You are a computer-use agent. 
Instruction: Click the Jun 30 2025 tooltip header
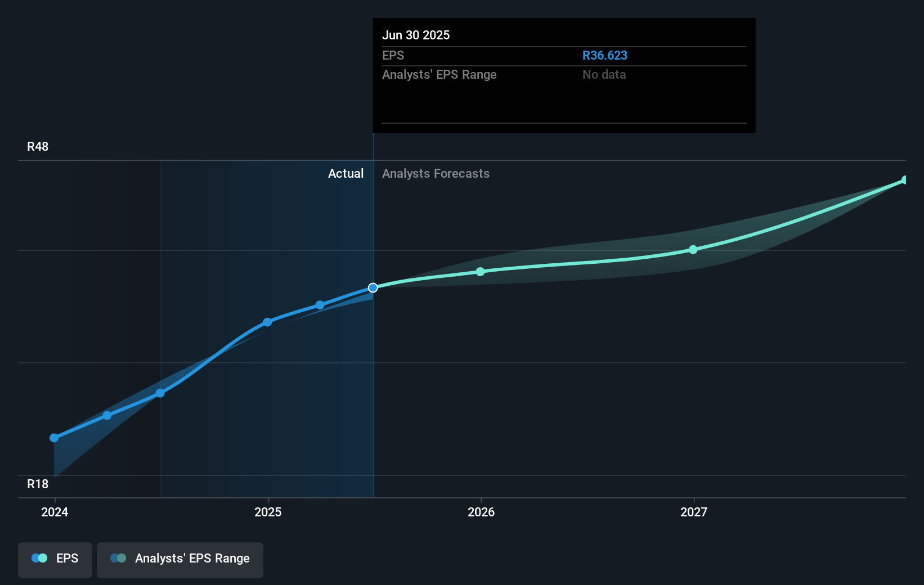(416, 35)
